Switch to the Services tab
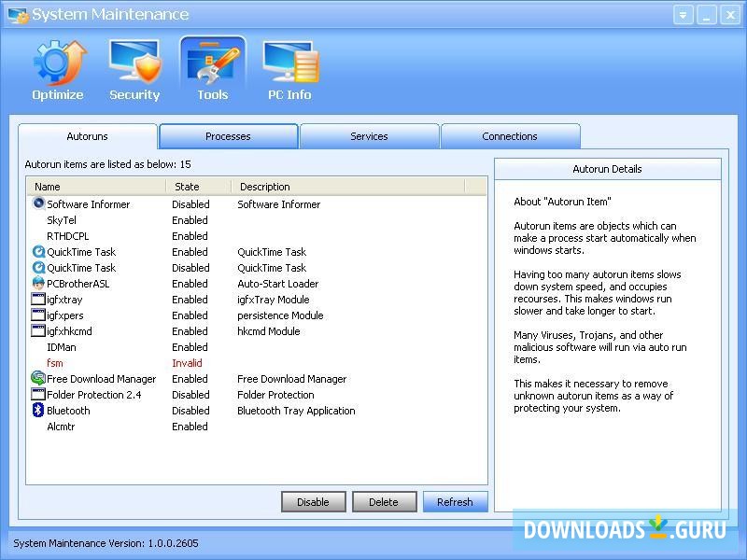747x560 pixels. click(369, 136)
